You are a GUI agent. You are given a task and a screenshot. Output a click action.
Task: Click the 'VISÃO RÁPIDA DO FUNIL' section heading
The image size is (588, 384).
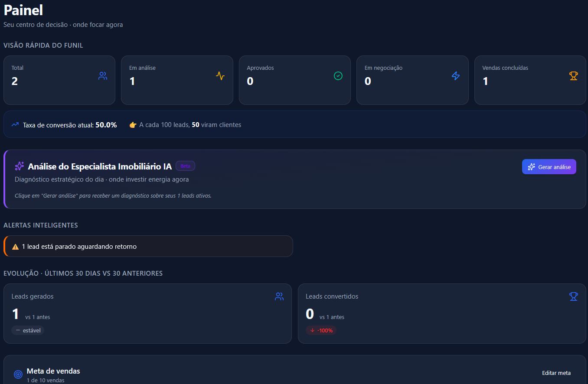[x=43, y=46]
